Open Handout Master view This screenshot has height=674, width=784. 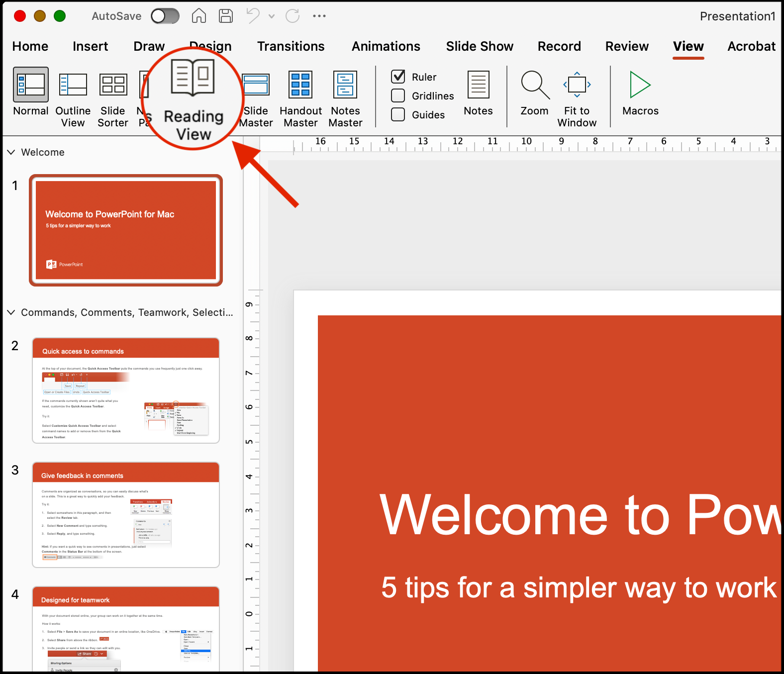point(300,99)
